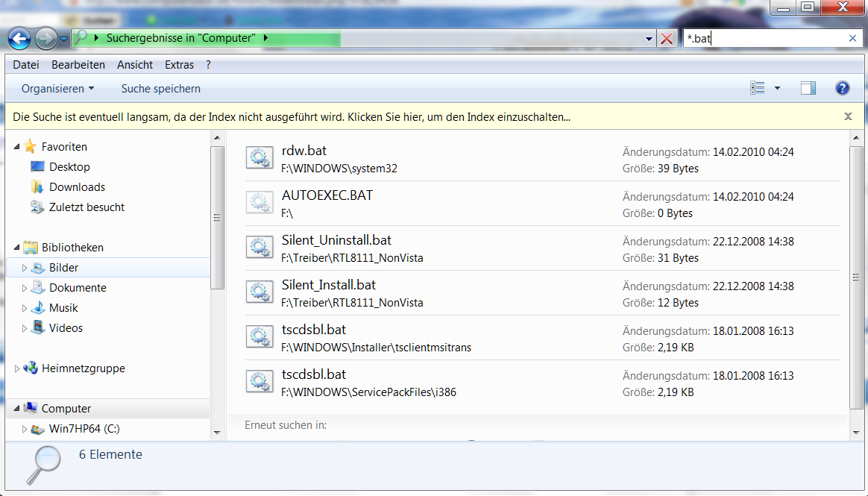Stop the search with the red X
This screenshot has height=496, width=868.
pos(667,39)
